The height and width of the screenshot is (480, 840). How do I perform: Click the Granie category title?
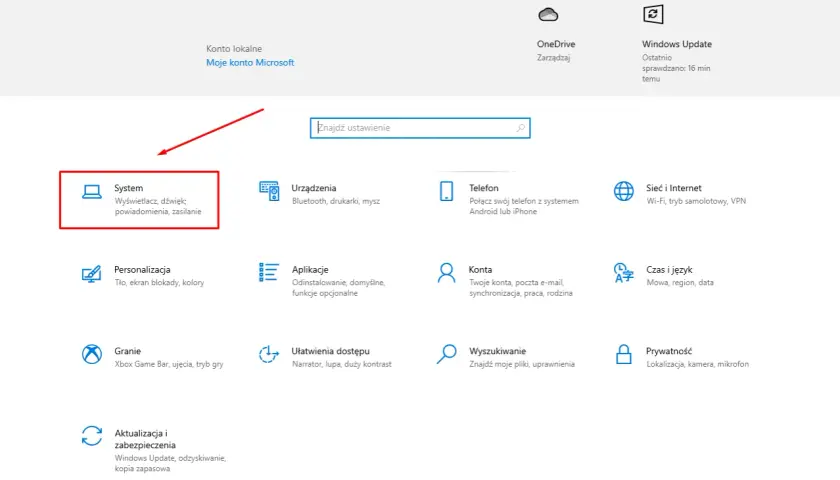(x=128, y=351)
